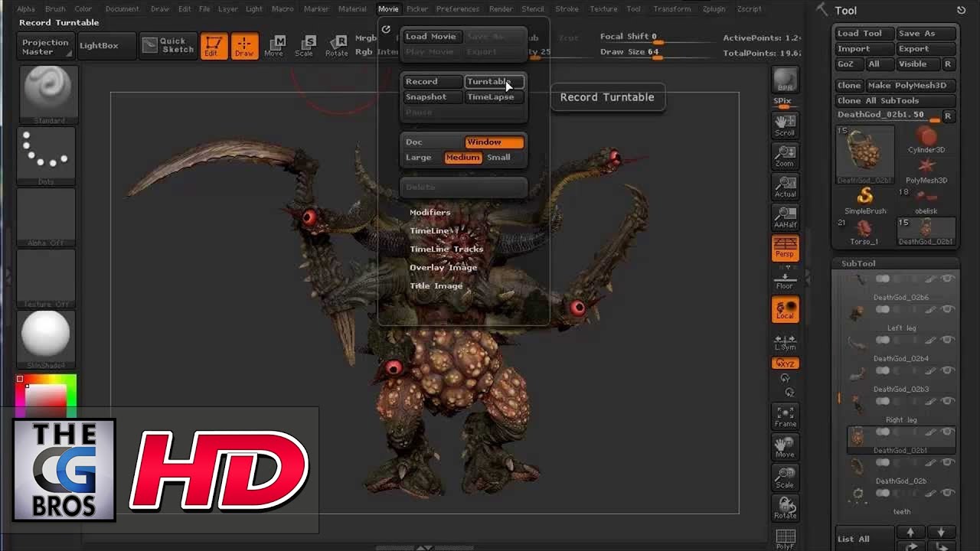The height and width of the screenshot is (551, 980).
Task: Click the Tool palette dock icon
Action: click(961, 10)
